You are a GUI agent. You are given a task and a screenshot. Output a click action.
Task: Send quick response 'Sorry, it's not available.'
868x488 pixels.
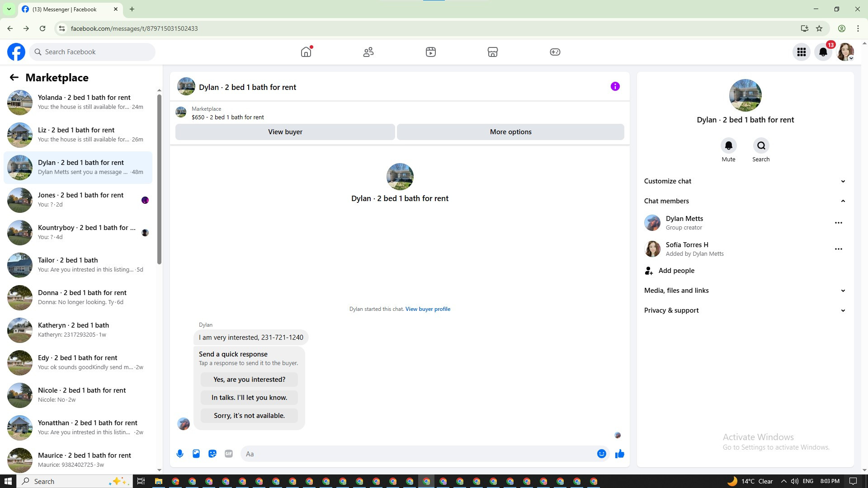tap(249, 416)
